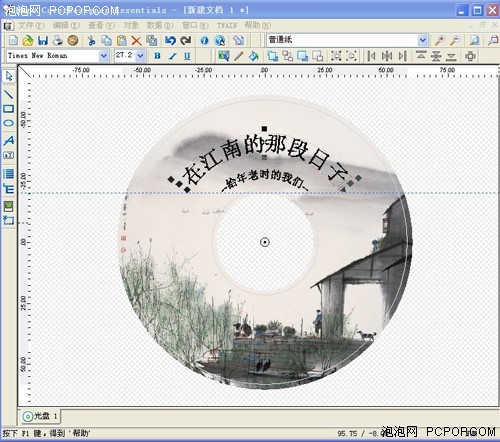Toggle italic text formatting
The width and height of the screenshot is (500, 442).
coord(172,56)
